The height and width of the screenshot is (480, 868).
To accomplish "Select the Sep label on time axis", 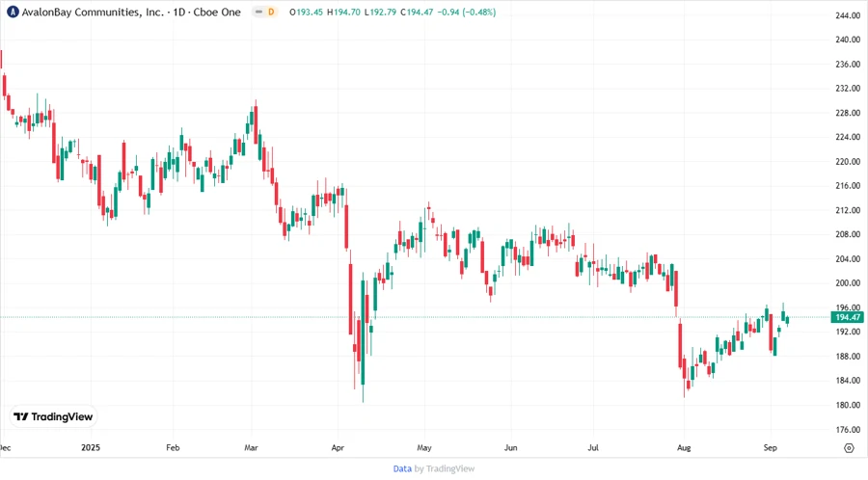I will [x=770, y=447].
